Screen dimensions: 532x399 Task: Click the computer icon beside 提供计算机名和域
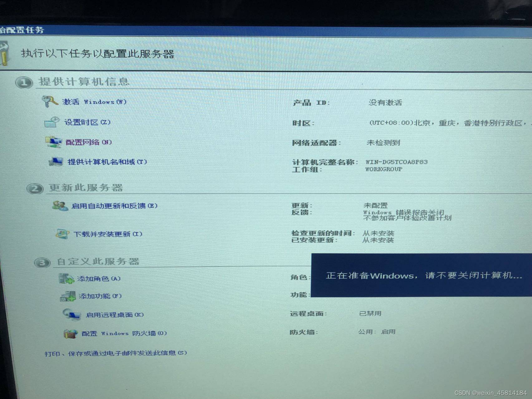(56, 162)
